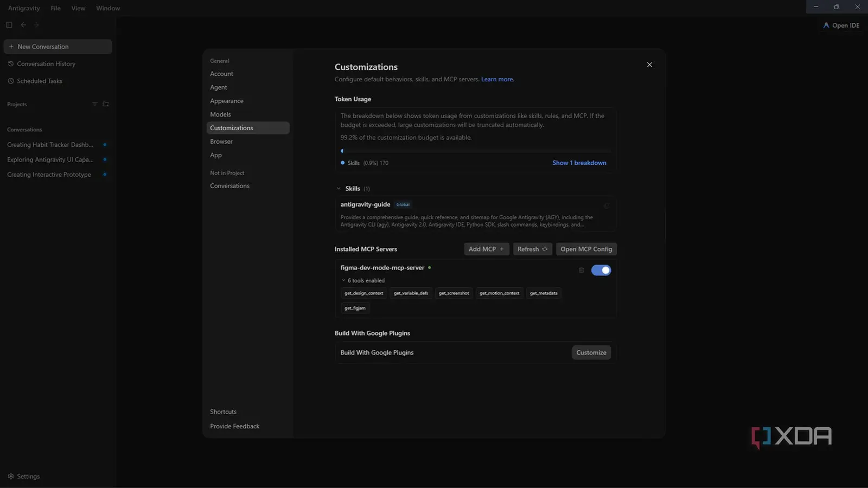The width and height of the screenshot is (868, 488).
Task: Click blue dot beside Creating Habit Tracker
Action: [x=105, y=145]
